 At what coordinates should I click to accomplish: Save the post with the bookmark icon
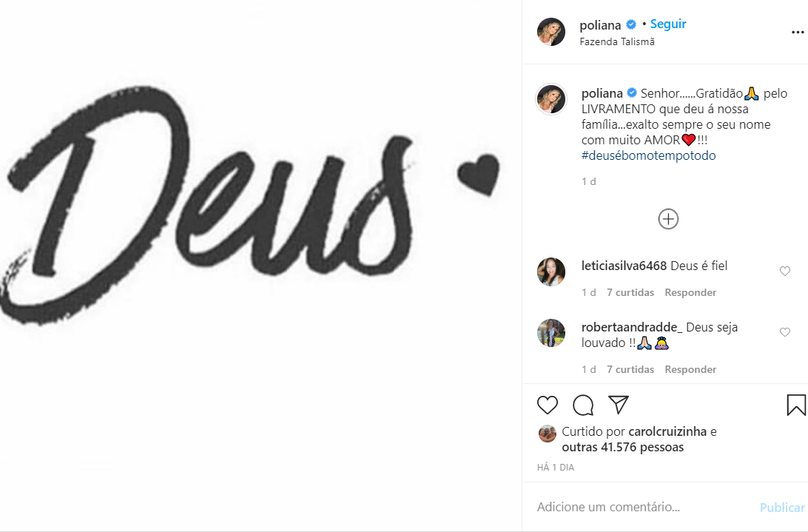pyautogui.click(x=796, y=405)
